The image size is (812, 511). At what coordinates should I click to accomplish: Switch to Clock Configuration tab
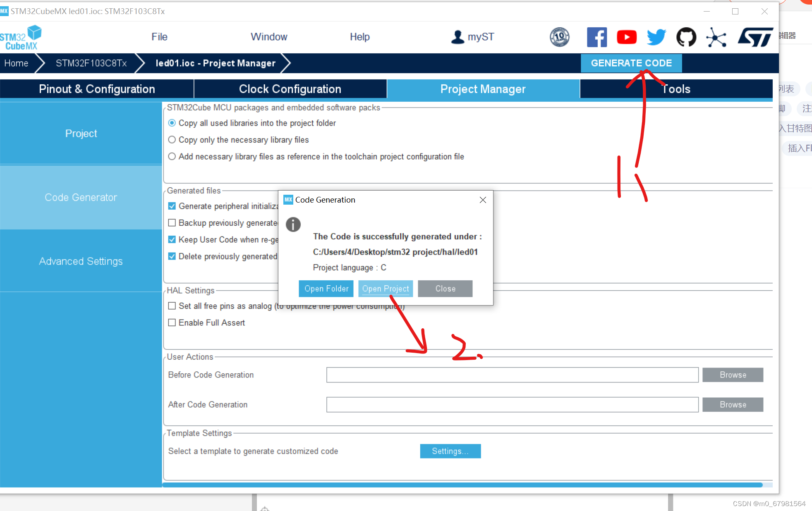click(290, 89)
